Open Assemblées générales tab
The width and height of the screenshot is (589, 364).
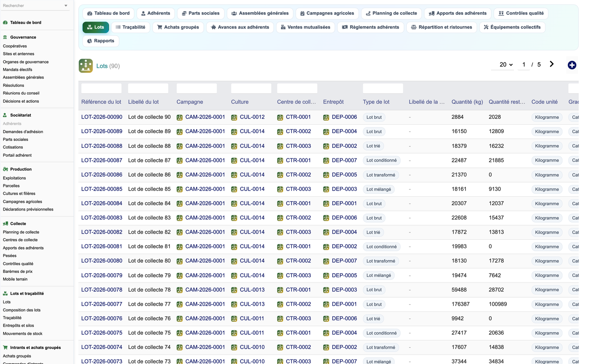[260, 13]
